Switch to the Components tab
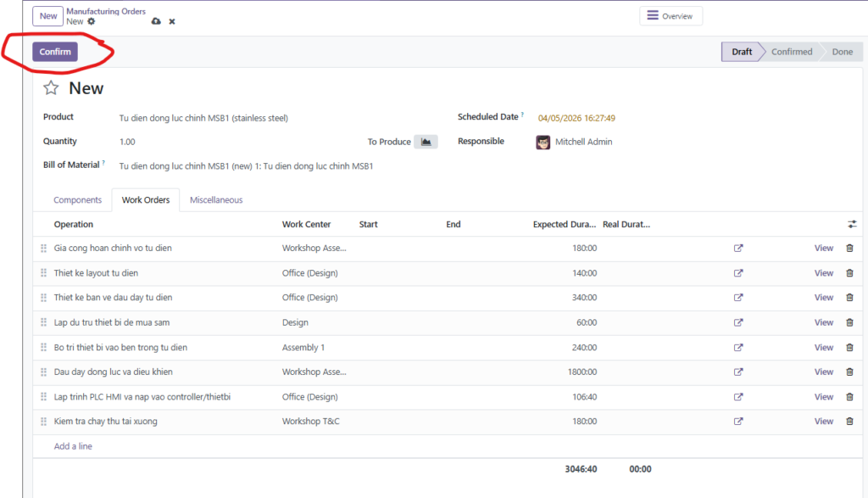Image resolution: width=868 pixels, height=498 pixels. pos(77,200)
